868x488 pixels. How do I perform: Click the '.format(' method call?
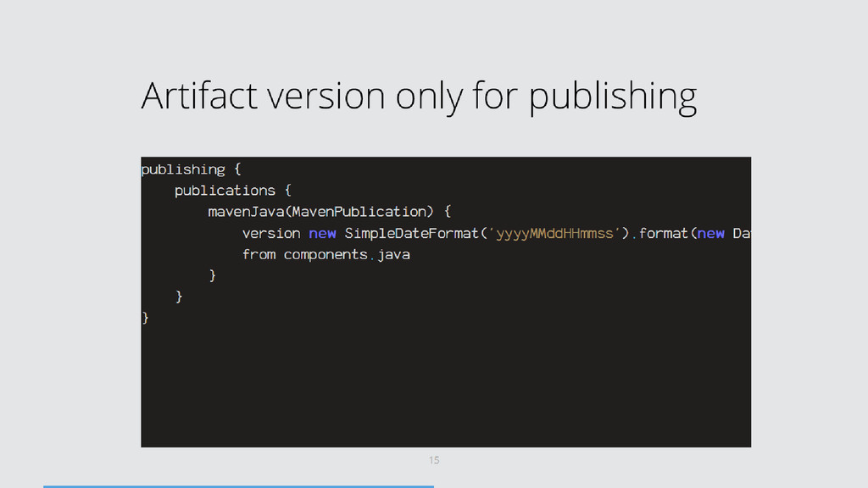click(665, 234)
